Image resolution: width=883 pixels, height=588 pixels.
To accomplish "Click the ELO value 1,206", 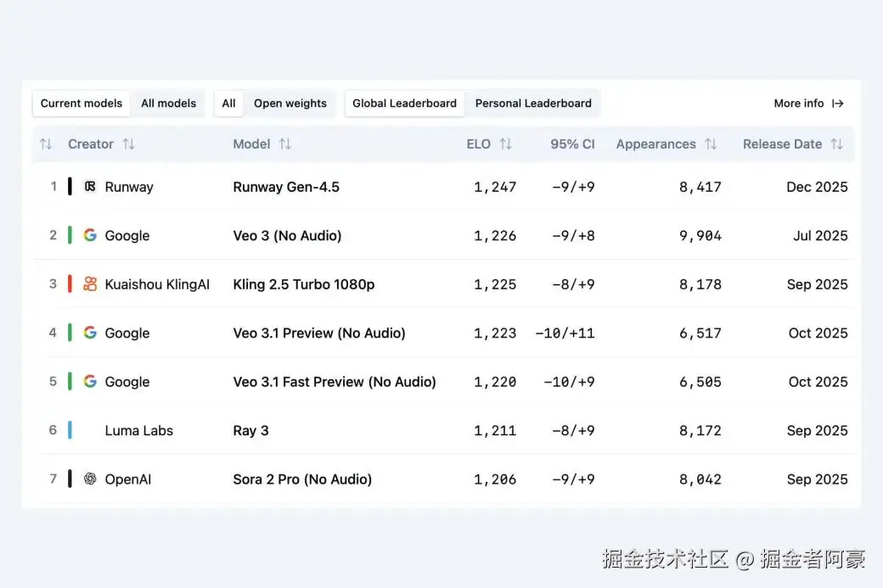I will coord(495,479).
